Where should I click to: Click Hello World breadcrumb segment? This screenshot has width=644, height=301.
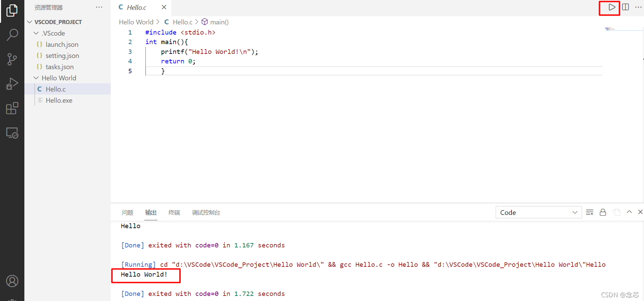(136, 22)
